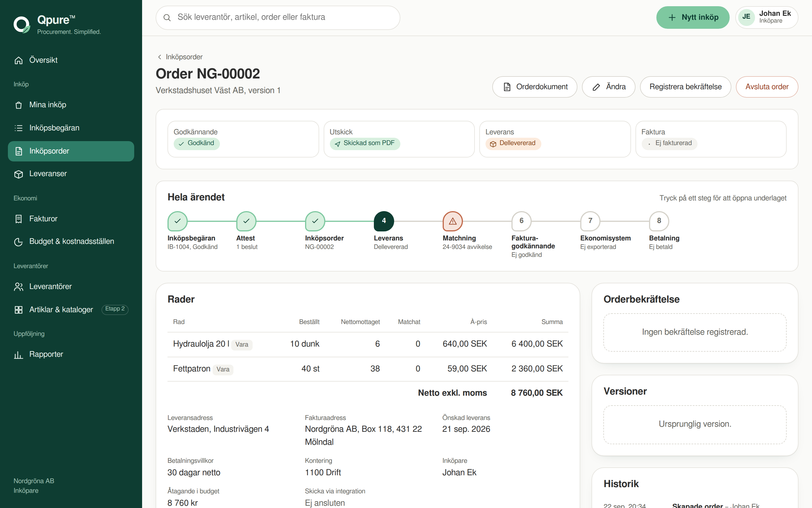Go to Inköpsbegäran in the sidebar
The image size is (812, 508).
pyautogui.click(x=71, y=128)
